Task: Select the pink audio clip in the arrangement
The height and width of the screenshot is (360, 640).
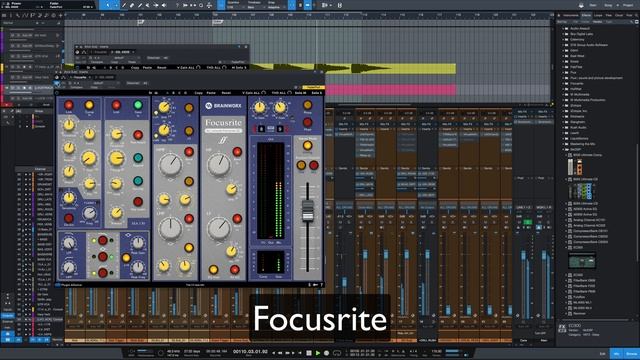Action: 390,90
